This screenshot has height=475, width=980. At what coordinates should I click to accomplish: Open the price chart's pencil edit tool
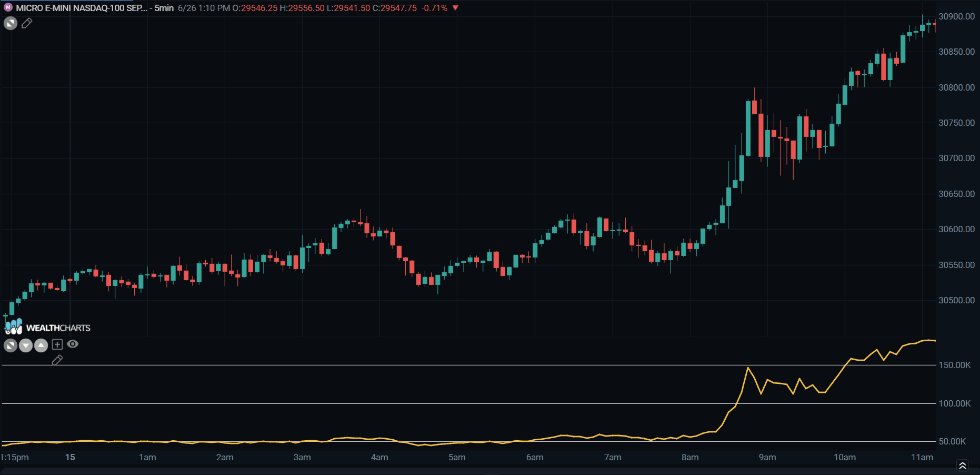[27, 23]
